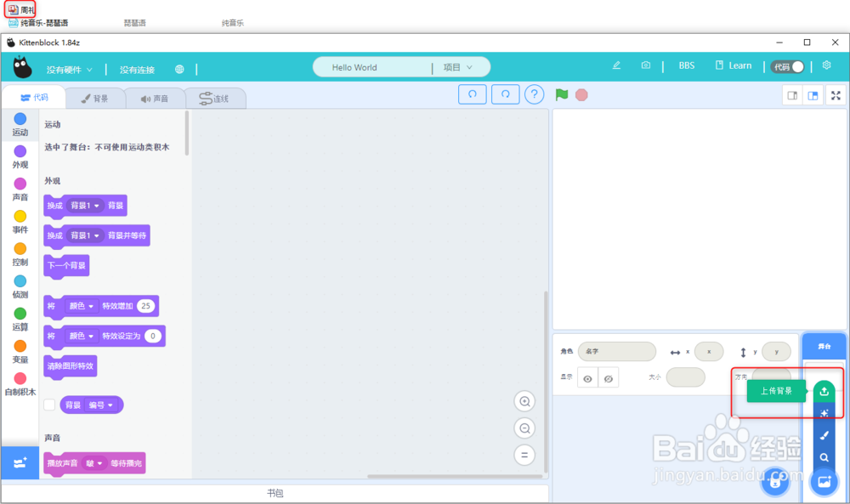The height and width of the screenshot is (504, 850).
Task: Select the paint backdrop brush icon
Action: (824, 435)
